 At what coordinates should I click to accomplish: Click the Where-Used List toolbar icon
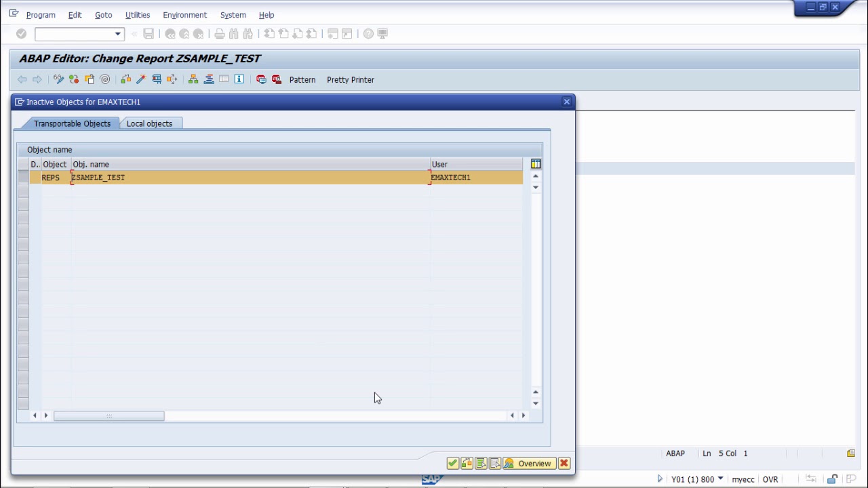[x=172, y=79]
